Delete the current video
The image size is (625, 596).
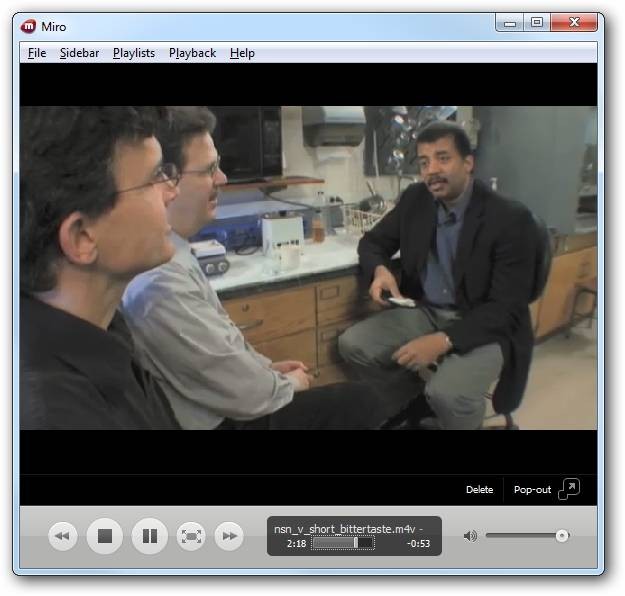pyautogui.click(x=480, y=490)
